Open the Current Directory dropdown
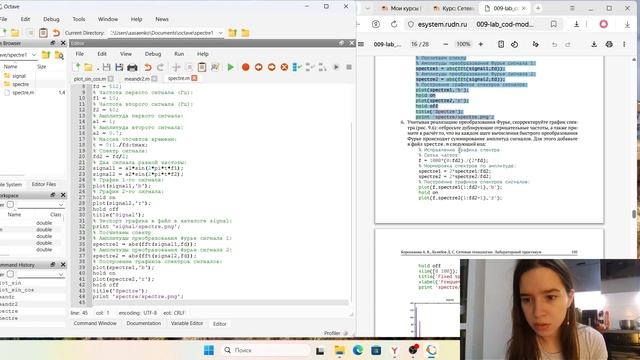The height and width of the screenshot is (360, 640). (x=220, y=33)
